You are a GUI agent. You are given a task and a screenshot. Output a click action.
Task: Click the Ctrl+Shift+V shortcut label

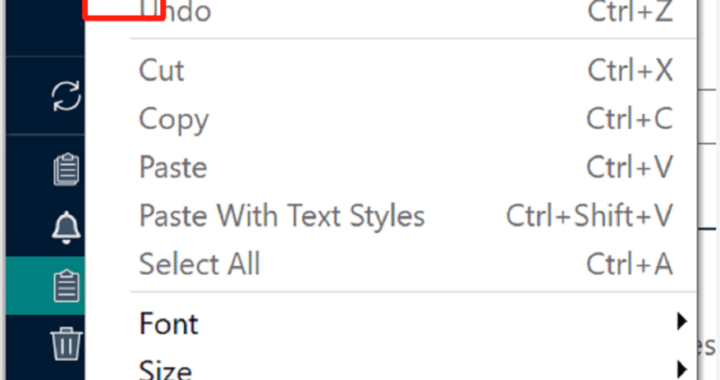point(590,215)
